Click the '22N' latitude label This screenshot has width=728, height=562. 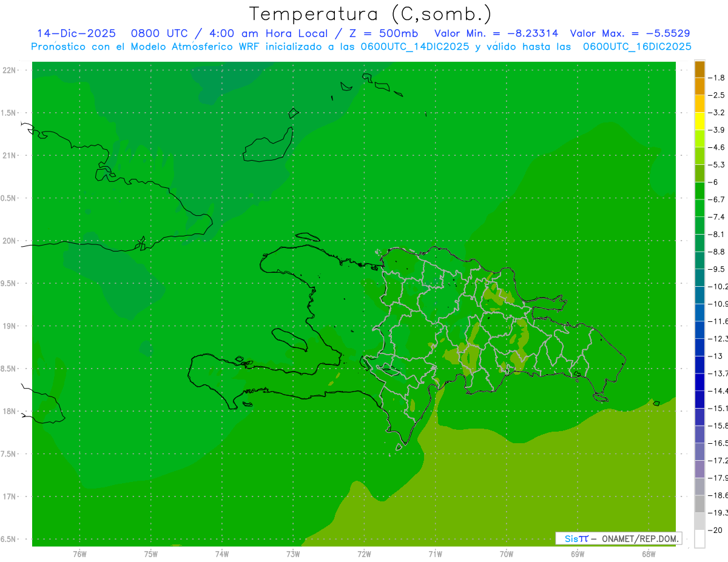(10, 70)
